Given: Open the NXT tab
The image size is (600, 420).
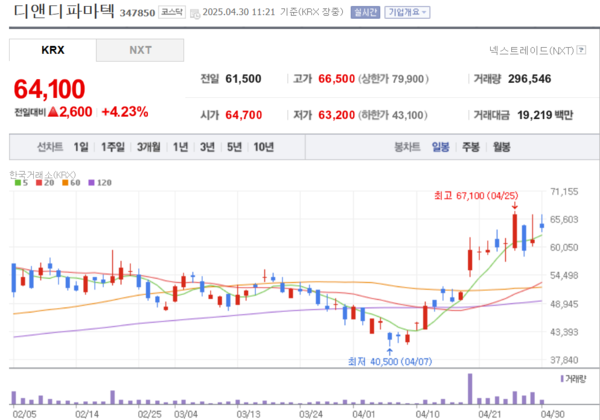Looking at the screenshot, I should pos(141,50).
